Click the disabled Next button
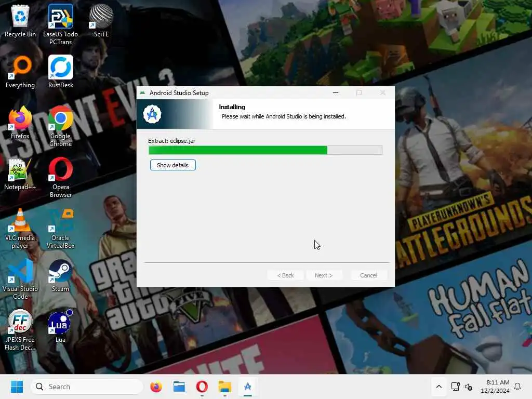 tap(323, 275)
